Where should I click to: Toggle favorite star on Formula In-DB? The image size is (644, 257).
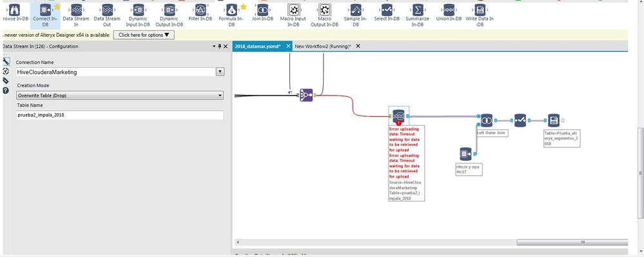[x=243, y=6]
